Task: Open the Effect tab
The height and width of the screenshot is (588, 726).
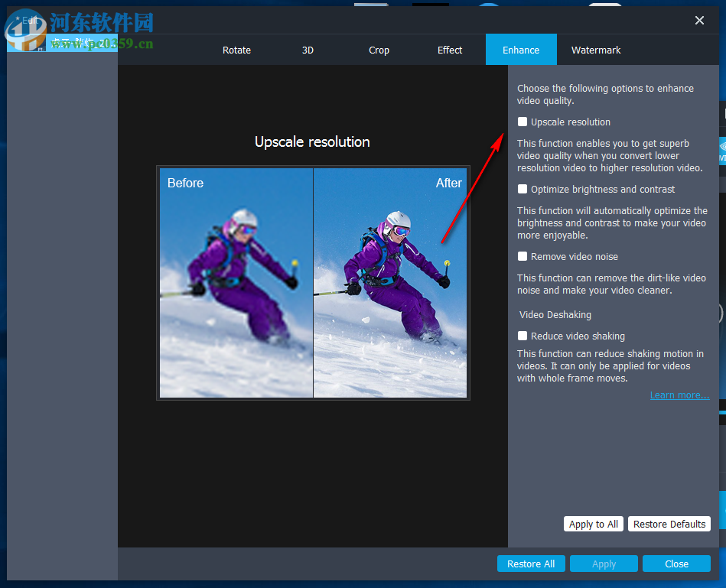Action: point(450,50)
